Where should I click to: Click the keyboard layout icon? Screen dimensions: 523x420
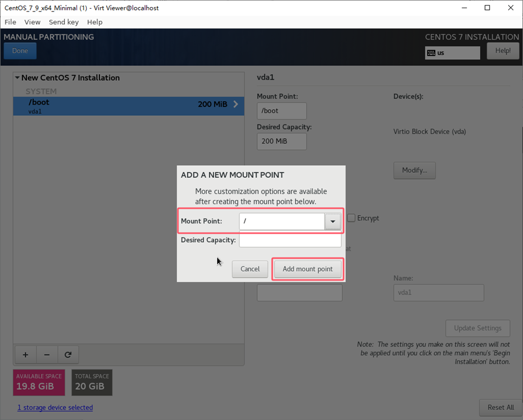pyautogui.click(x=431, y=53)
